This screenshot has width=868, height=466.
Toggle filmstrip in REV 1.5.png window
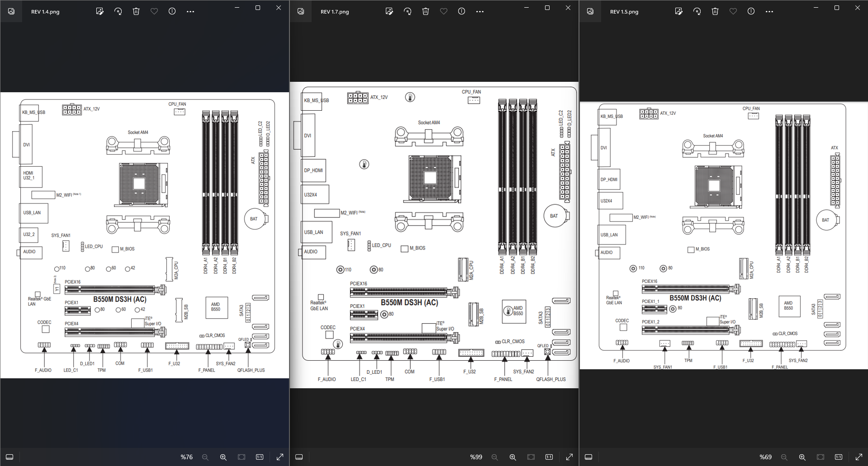(x=588, y=457)
